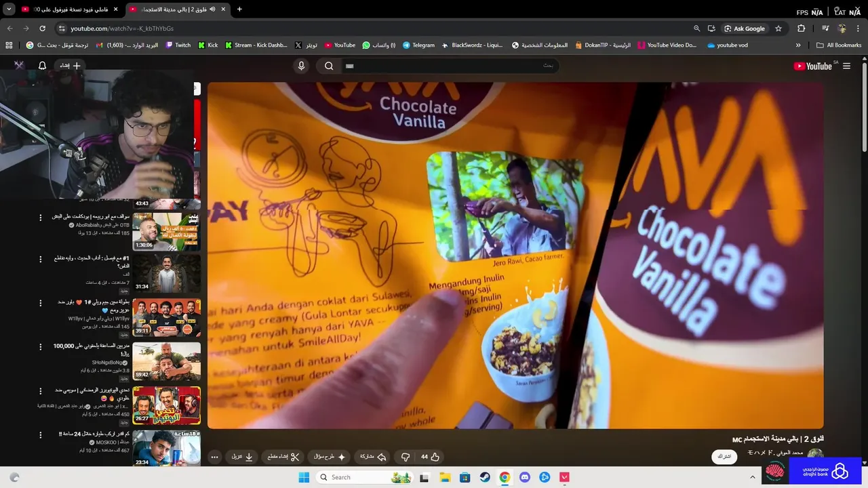Open the YouTube create button
868x488 pixels.
(x=70, y=66)
